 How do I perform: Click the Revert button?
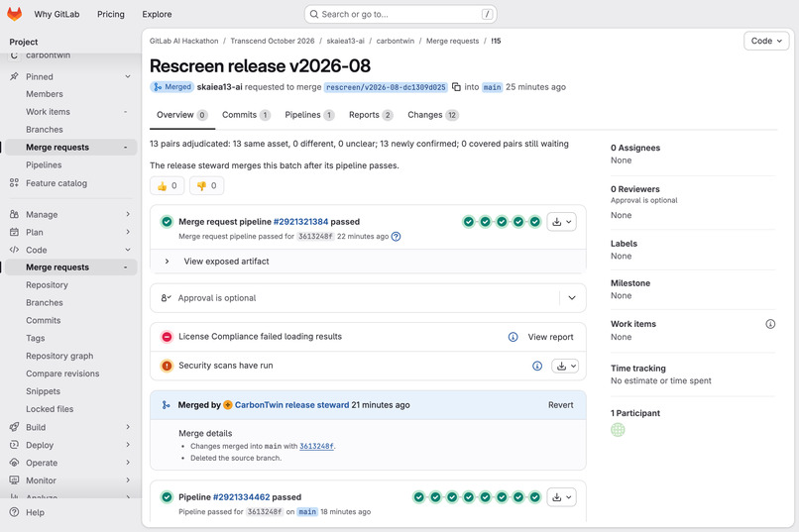click(560, 405)
